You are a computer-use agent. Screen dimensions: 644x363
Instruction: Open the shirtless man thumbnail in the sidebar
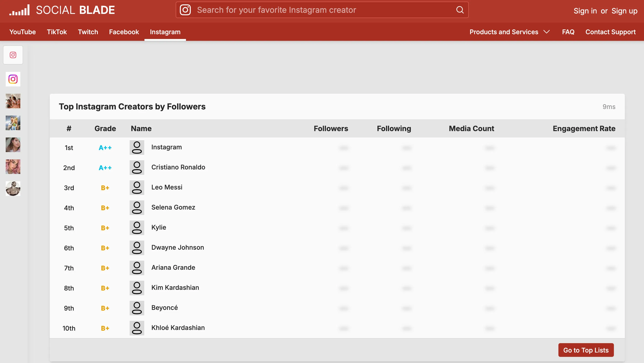point(13,188)
